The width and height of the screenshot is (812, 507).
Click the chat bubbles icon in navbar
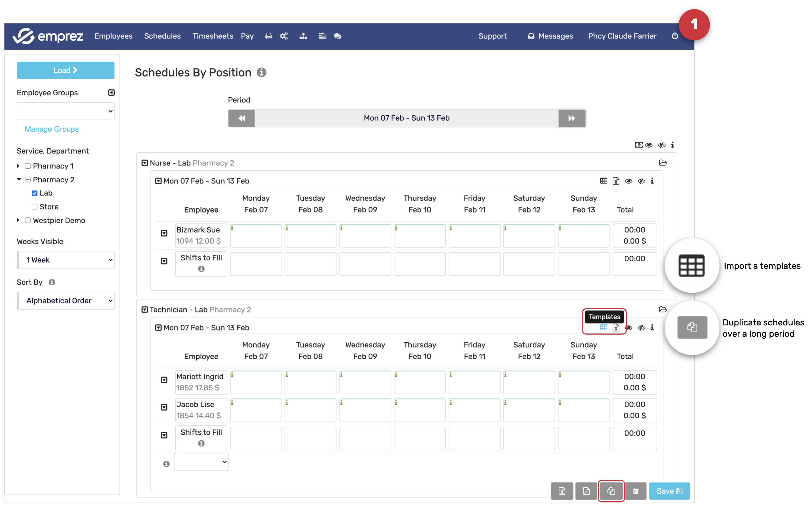tap(337, 36)
